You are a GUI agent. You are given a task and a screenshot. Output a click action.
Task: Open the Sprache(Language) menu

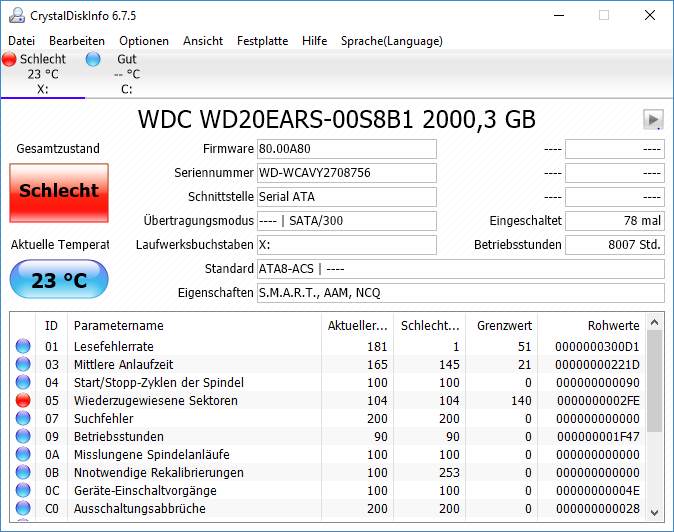392,41
